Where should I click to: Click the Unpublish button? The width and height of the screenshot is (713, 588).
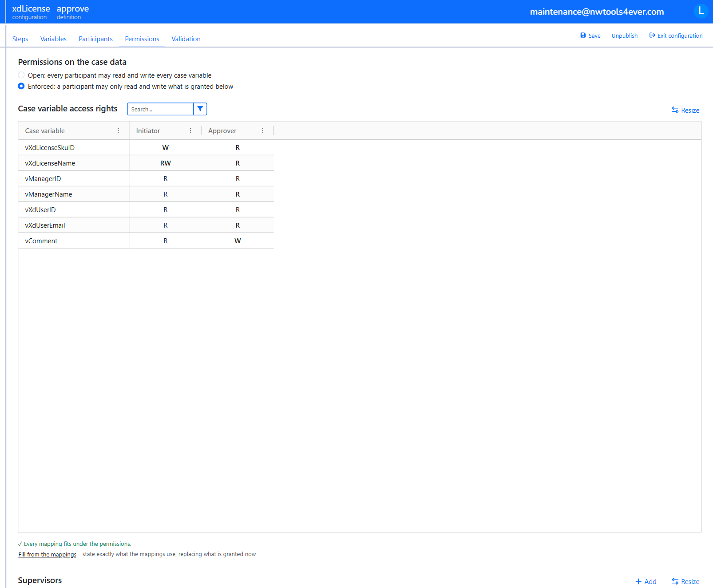point(624,36)
